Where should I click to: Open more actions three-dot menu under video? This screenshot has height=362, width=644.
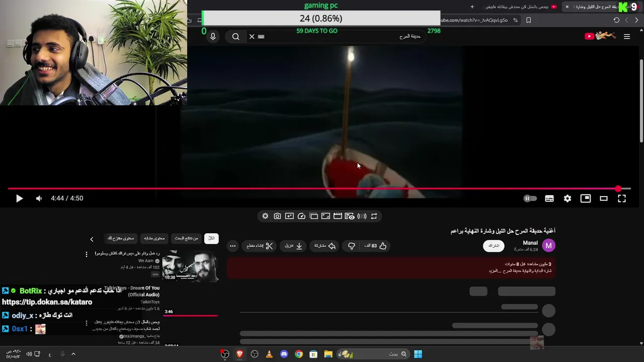232,246
